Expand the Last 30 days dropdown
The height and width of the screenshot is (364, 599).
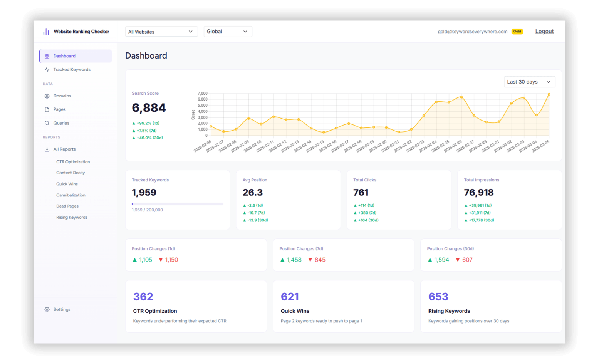tap(529, 82)
